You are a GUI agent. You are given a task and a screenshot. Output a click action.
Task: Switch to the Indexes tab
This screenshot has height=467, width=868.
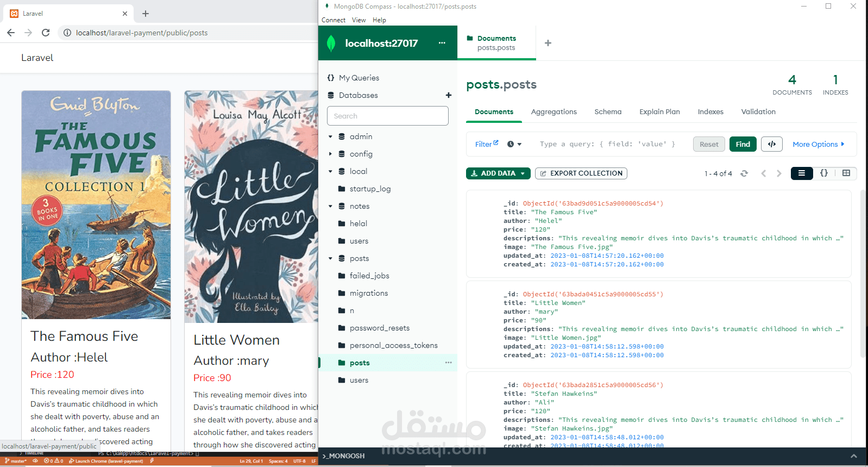(710, 111)
